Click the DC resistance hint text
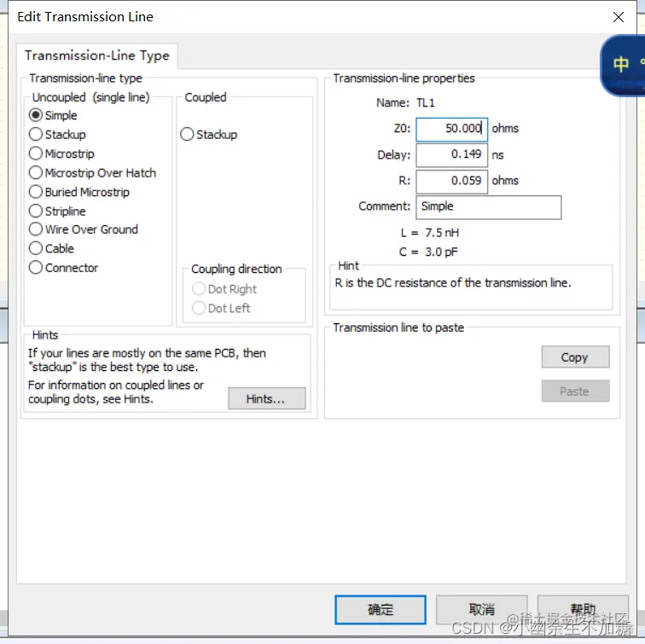This screenshot has width=645, height=644. pyautogui.click(x=453, y=283)
